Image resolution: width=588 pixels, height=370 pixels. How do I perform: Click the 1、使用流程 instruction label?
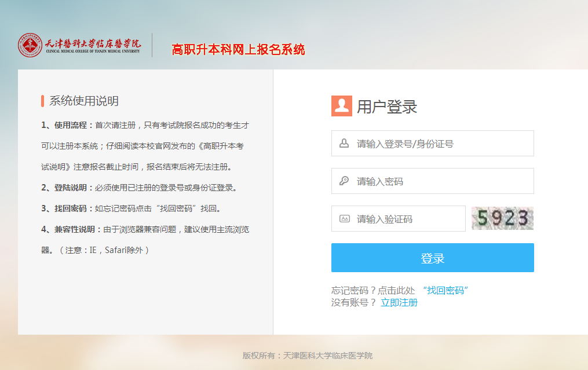point(67,125)
